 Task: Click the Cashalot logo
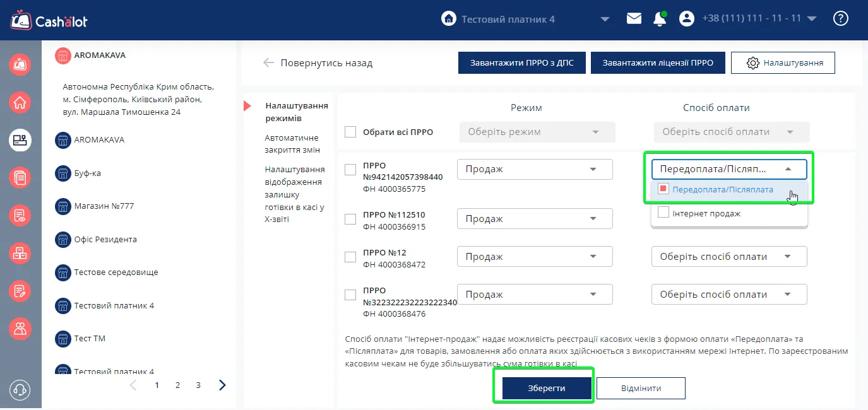tap(49, 20)
